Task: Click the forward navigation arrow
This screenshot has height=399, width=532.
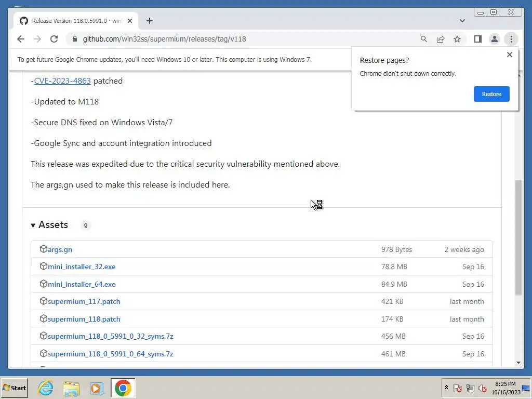Action: pos(37,39)
